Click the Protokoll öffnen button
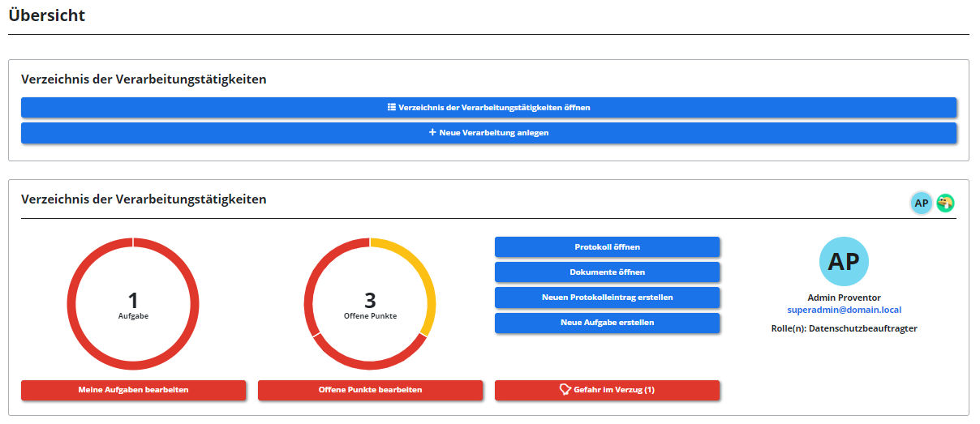This screenshot has width=980, height=424. pyautogui.click(x=607, y=246)
